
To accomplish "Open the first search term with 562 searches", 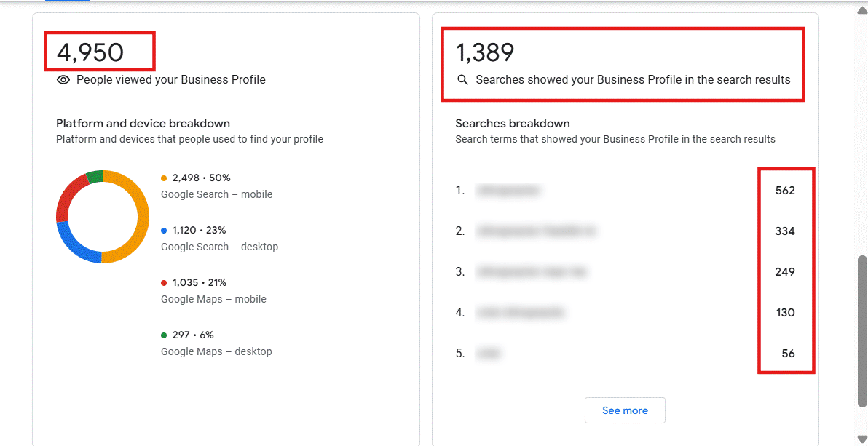I will (x=508, y=191).
